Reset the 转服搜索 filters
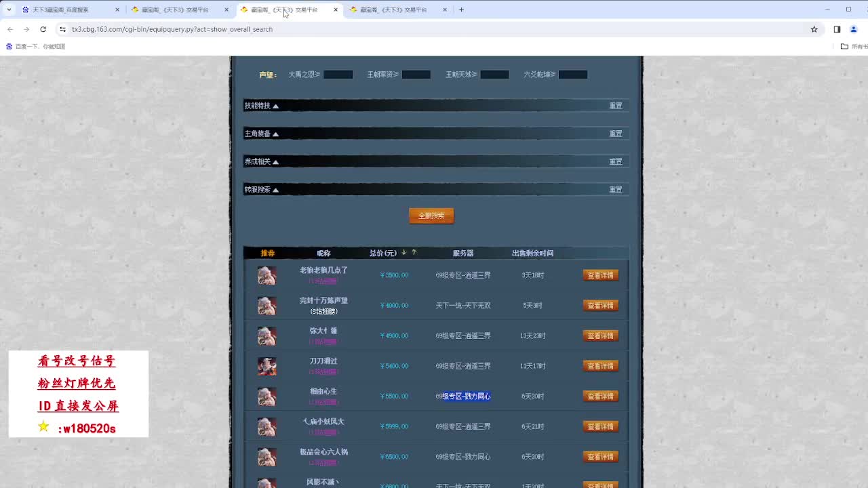The width and height of the screenshot is (868, 488). 616,190
